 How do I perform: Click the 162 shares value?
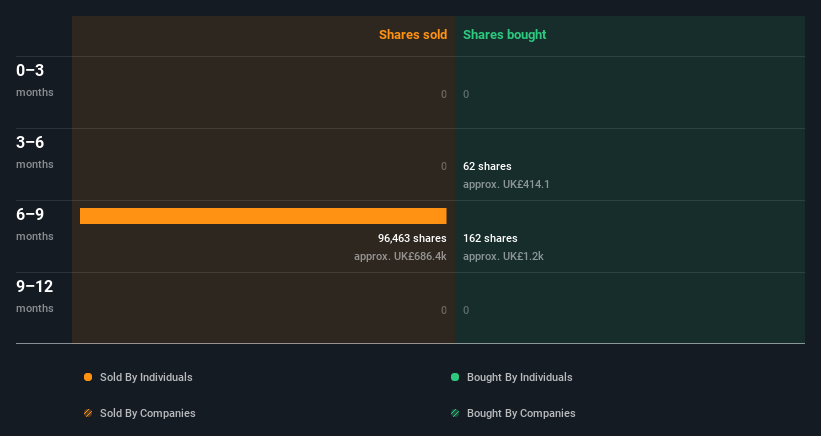tap(490, 238)
